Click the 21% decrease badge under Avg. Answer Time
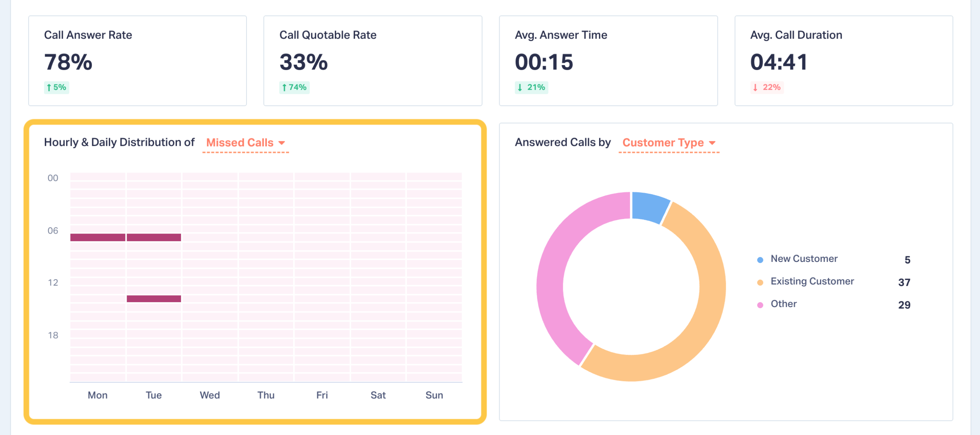This screenshot has height=435, width=980. pyautogui.click(x=531, y=87)
